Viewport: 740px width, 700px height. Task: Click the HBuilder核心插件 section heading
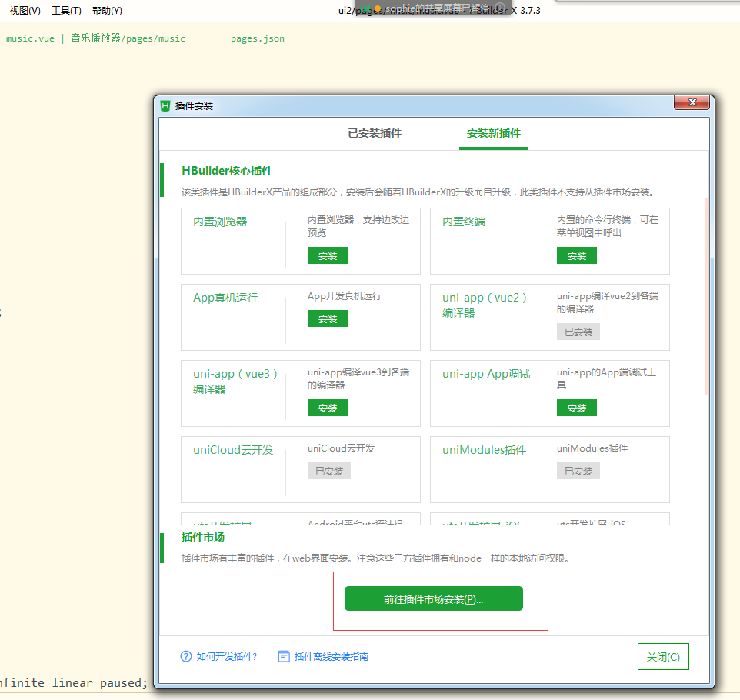click(x=227, y=171)
